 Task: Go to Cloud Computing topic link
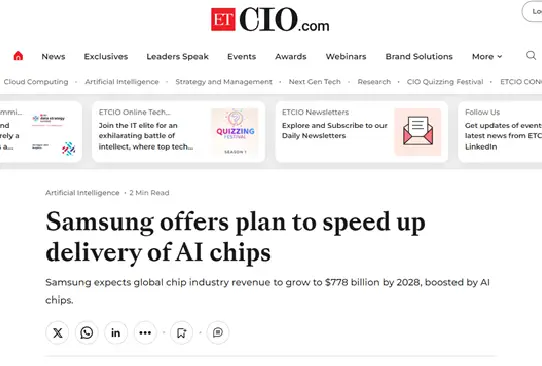click(x=36, y=82)
